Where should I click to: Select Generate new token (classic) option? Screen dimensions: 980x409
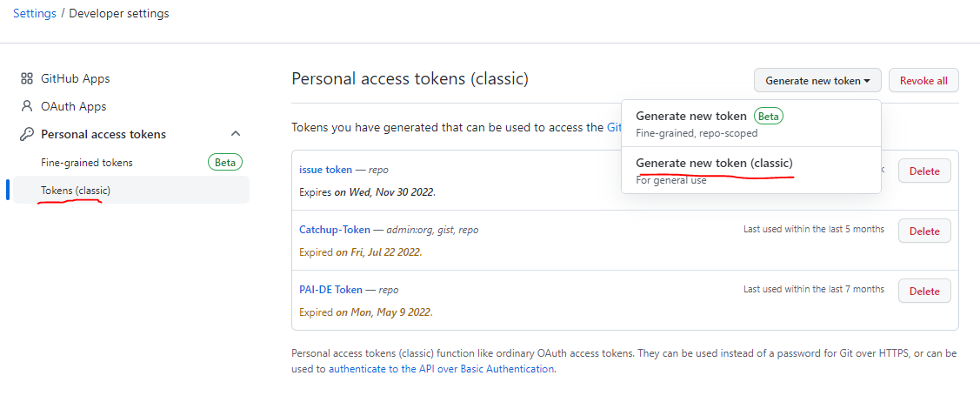pyautogui.click(x=714, y=163)
